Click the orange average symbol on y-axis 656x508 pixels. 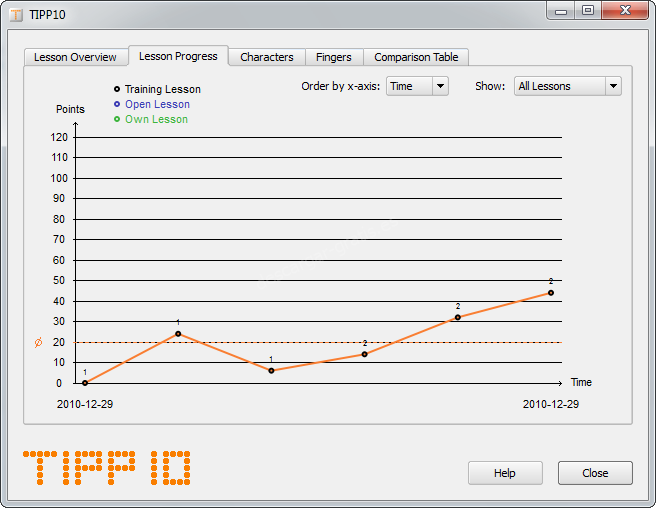coord(39,342)
